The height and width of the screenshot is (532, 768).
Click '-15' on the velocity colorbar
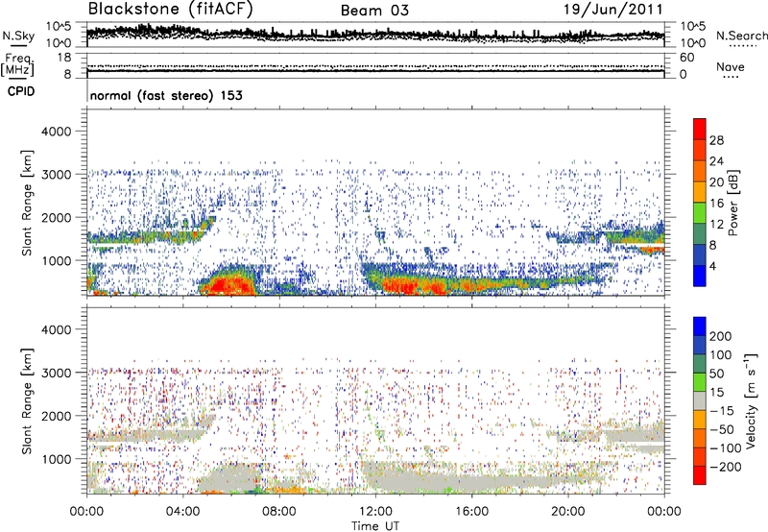click(720, 411)
